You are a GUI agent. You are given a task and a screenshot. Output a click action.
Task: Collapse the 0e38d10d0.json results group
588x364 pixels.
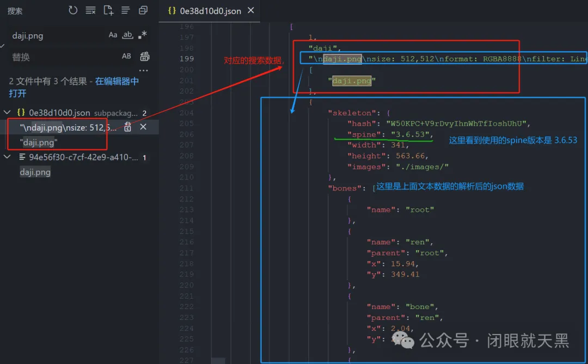(7, 112)
